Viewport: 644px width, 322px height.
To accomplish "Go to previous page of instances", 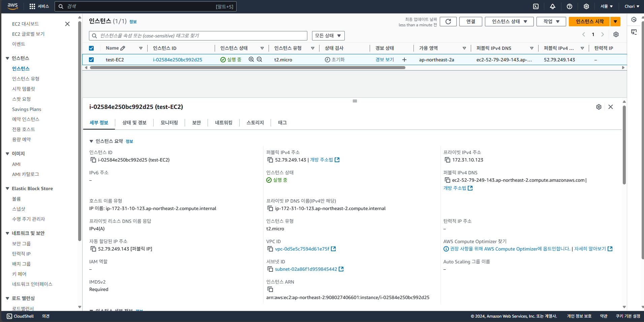I will (x=584, y=34).
